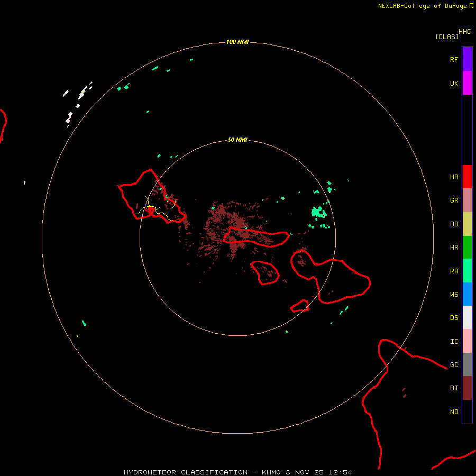Click the Hydrometeor Classification KHMO title text
Viewport: 476px width, 476px height.
coord(238,472)
